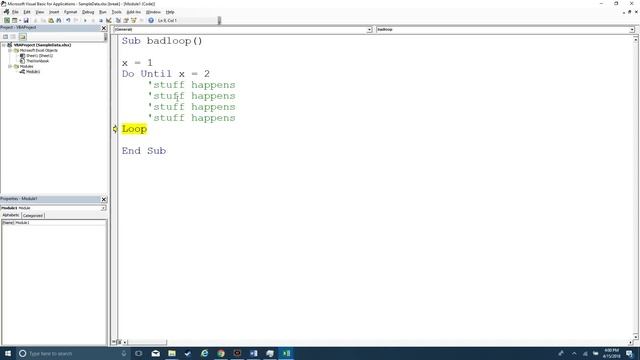Click the Find binoculars icon

pyautogui.click(x=59, y=20)
